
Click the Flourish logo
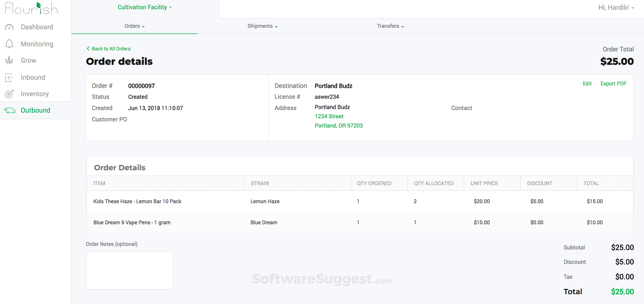point(31,8)
